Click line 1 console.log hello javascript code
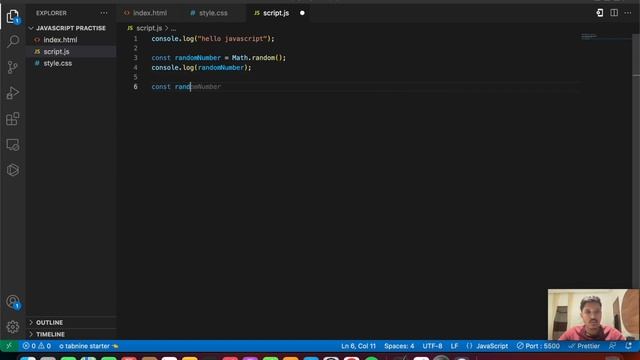 213,39
